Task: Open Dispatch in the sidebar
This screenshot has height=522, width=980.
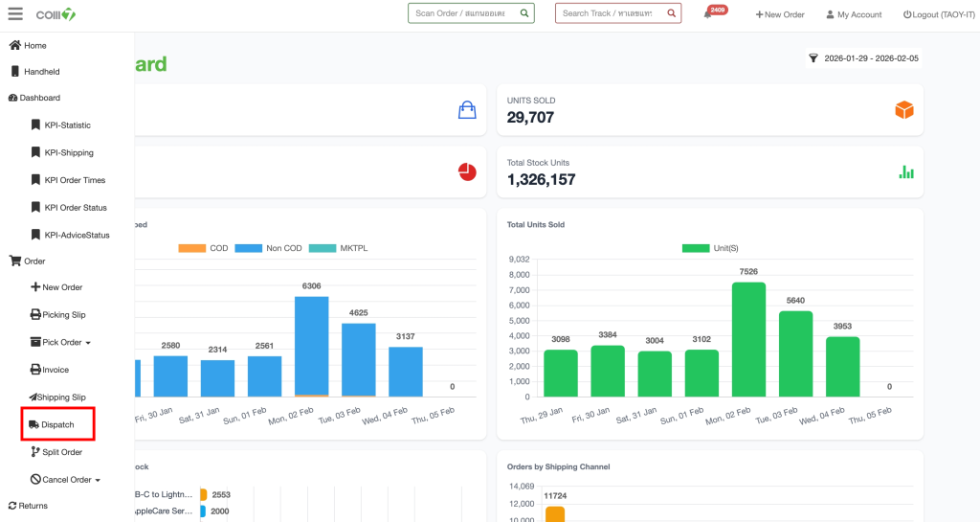Action: point(57,424)
